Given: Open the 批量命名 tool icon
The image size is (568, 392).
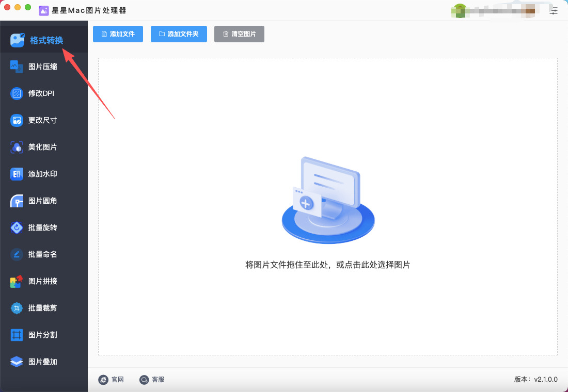Looking at the screenshot, I should pyautogui.click(x=17, y=254).
